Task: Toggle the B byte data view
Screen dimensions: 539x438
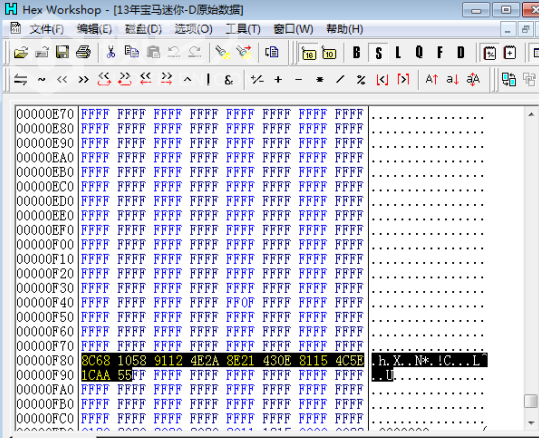Action: point(357,53)
